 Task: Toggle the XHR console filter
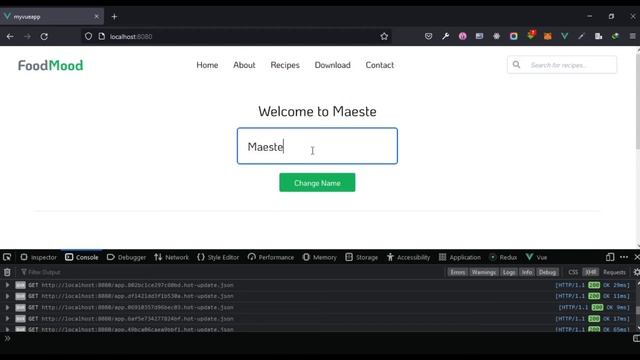point(591,272)
